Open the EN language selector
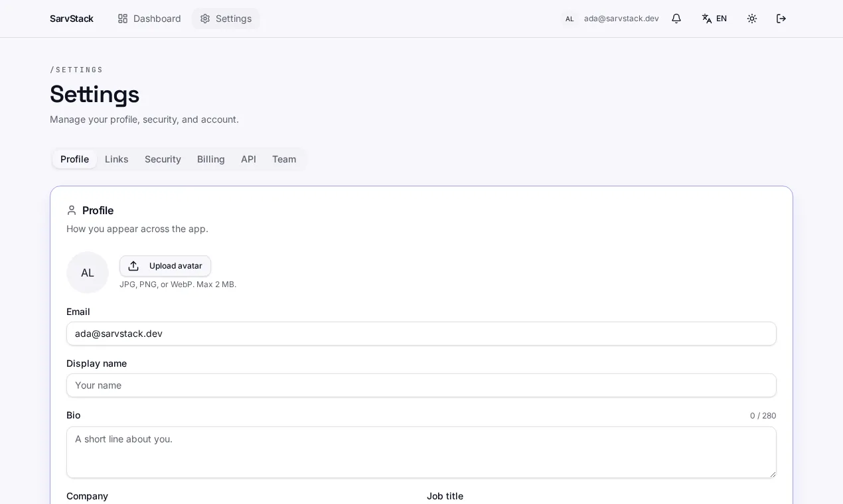843x504 pixels. [714, 19]
